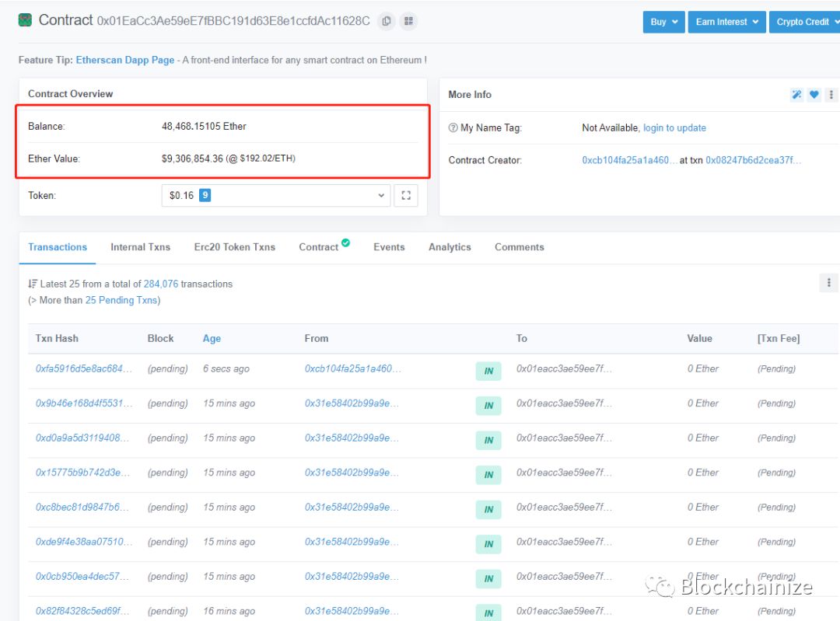Viewport: 840px width, 621px height.
Task: Switch to the Comments tab
Action: pos(519,247)
